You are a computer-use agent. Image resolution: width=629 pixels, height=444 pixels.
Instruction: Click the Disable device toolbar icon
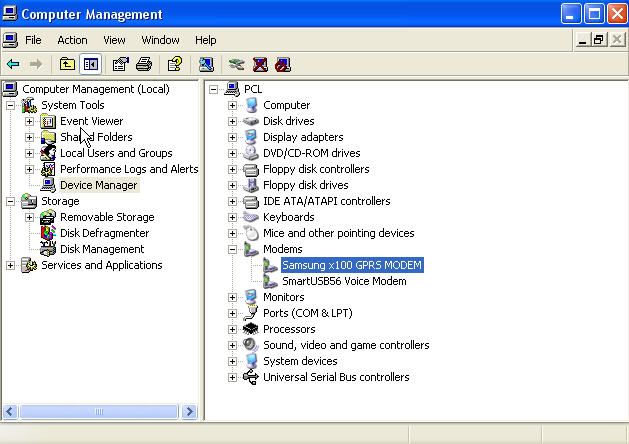tap(283, 64)
